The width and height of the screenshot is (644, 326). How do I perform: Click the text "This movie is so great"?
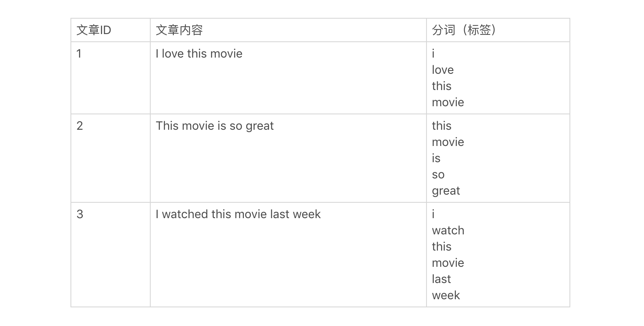click(215, 126)
